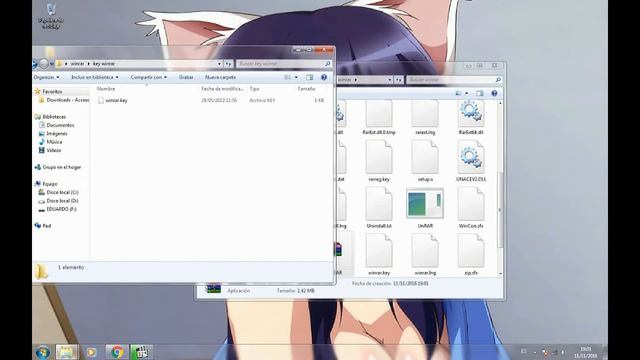This screenshot has width=640, height=360.
Task: Click the 'key winrar' breadcrumb in address bar
Action: tap(104, 64)
